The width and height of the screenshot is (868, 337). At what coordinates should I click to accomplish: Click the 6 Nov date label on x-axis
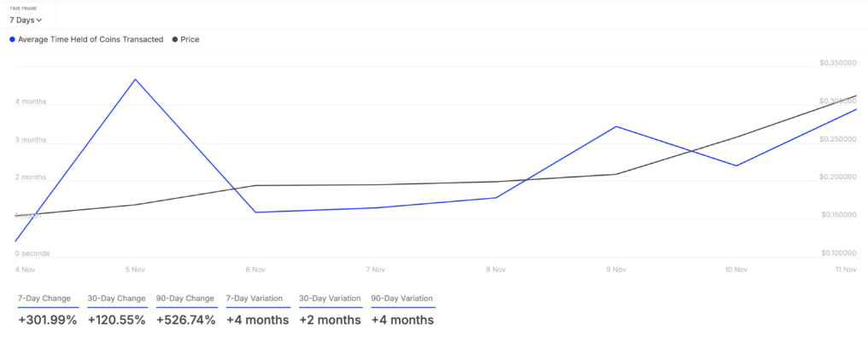point(255,270)
